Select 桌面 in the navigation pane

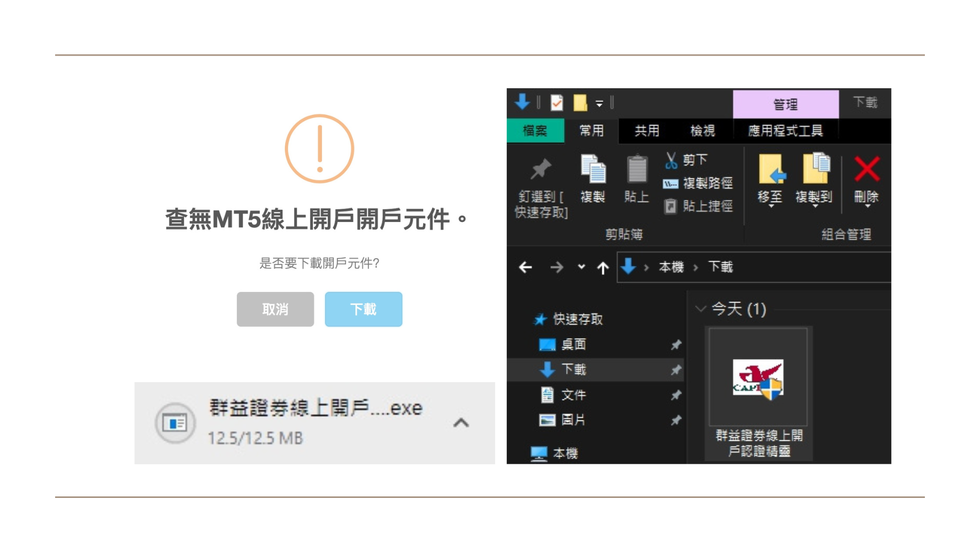tap(573, 344)
